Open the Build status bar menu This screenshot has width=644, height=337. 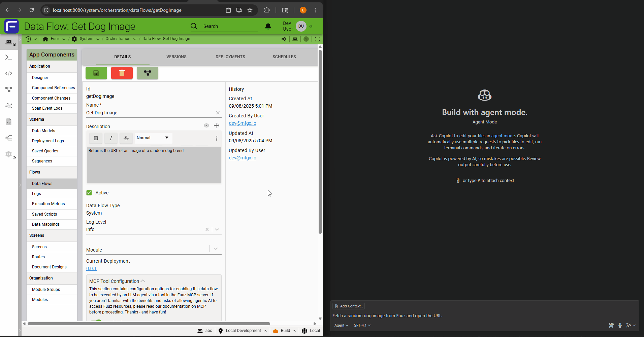(x=285, y=331)
